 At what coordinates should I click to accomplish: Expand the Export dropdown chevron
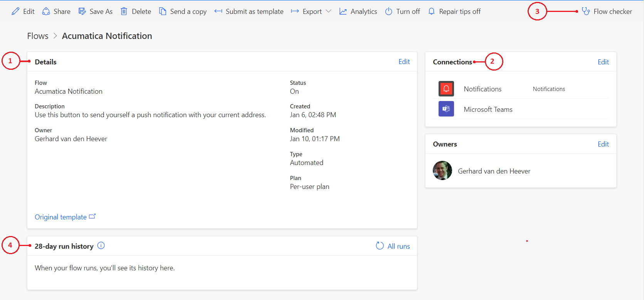click(328, 11)
